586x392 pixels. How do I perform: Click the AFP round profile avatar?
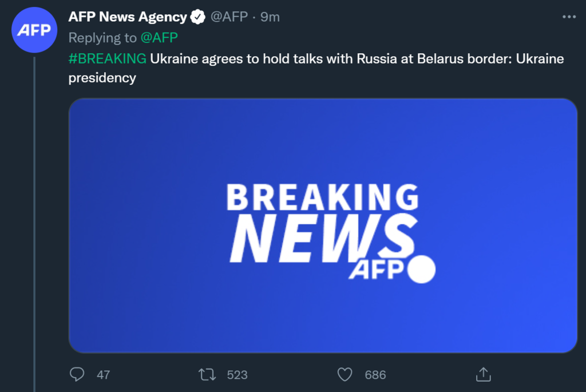click(34, 30)
